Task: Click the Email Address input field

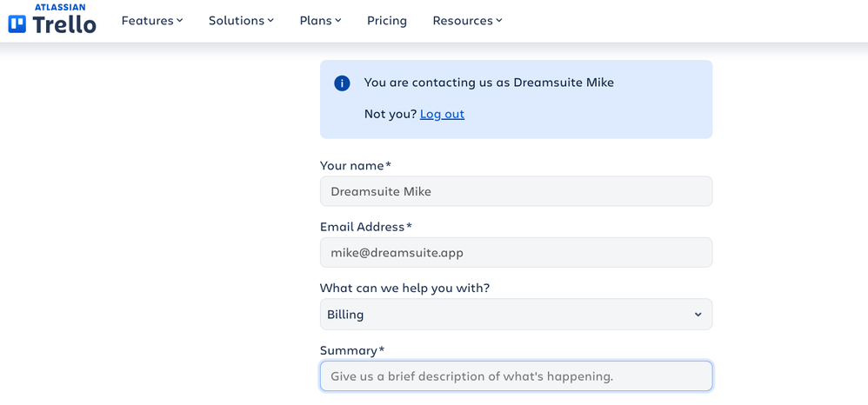Action: (x=516, y=253)
